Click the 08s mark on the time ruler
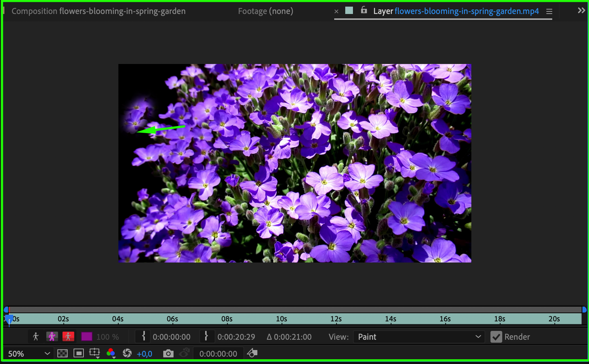The height and width of the screenshot is (364, 589). (x=227, y=319)
